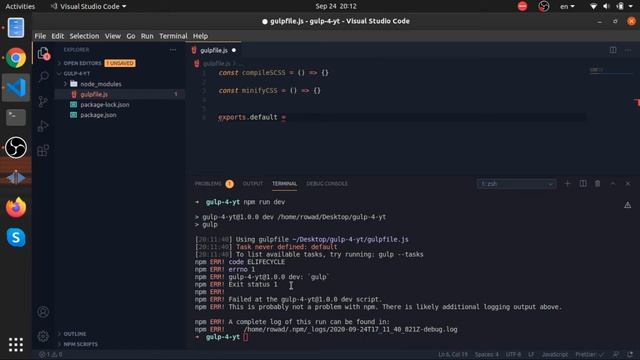The height and width of the screenshot is (360, 640).
Task: Kill the terminal with trash icon
Action: 598,184
